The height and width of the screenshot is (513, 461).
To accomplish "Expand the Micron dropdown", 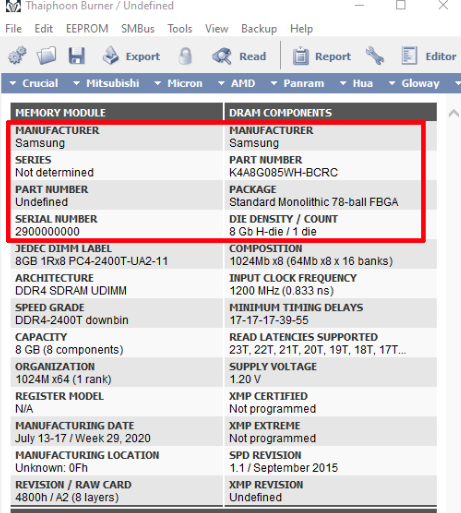I will click(178, 83).
